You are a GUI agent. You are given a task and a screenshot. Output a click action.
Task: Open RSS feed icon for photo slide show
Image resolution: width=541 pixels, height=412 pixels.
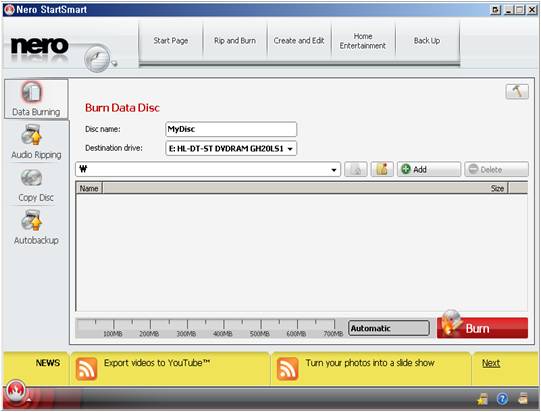pos(287,369)
